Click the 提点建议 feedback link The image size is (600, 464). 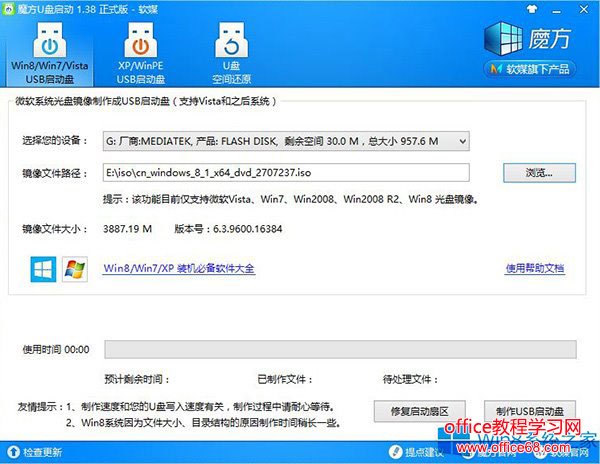click(x=415, y=453)
